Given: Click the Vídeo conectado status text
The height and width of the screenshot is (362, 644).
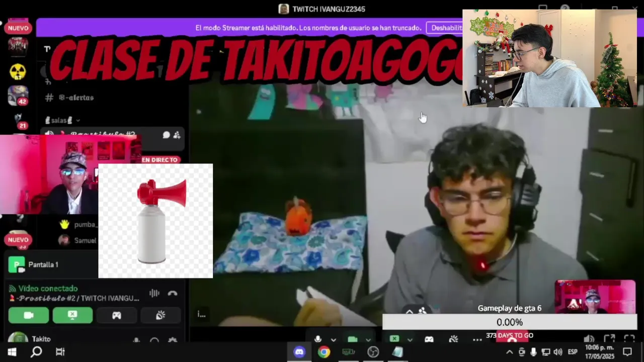Looking at the screenshot, I should pos(48,289).
